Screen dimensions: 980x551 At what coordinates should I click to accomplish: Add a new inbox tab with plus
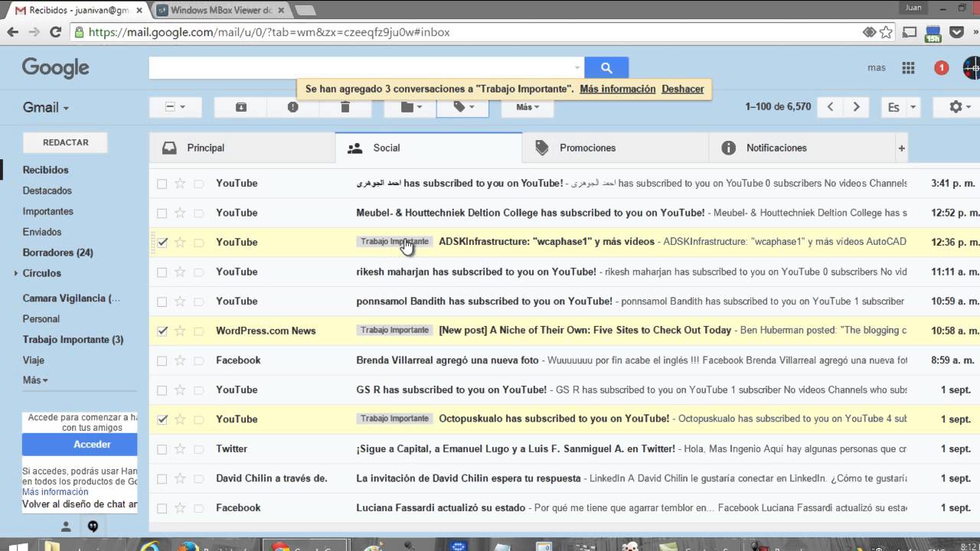901,148
